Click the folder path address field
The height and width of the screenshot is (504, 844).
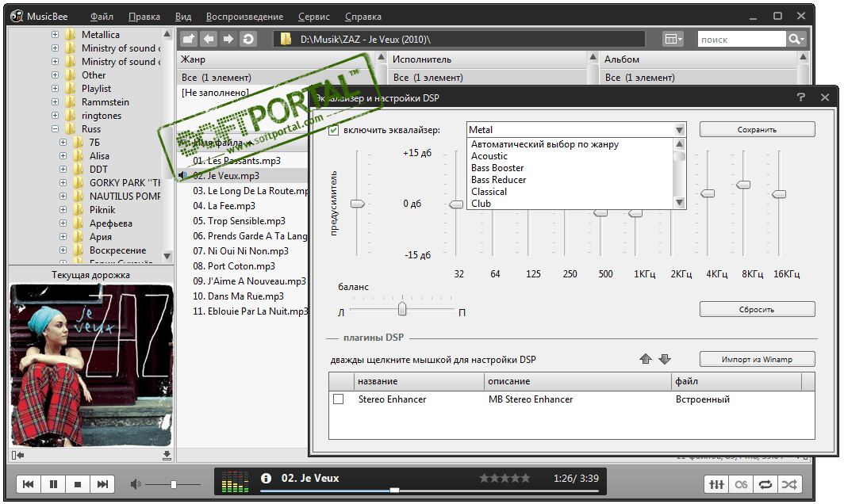pos(459,40)
